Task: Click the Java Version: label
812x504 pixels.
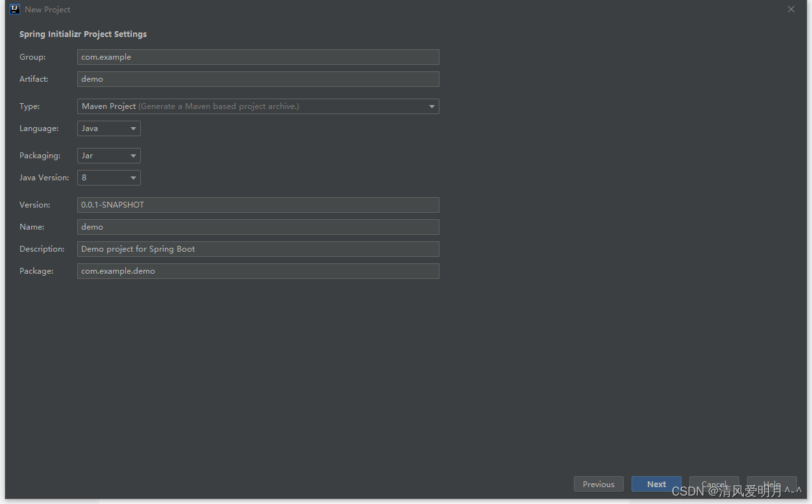Action: [x=44, y=178]
